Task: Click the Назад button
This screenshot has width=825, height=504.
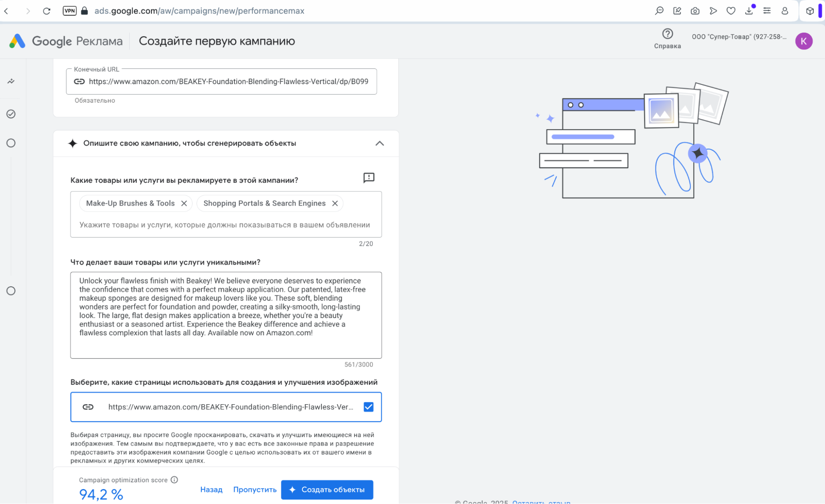Action: (x=211, y=490)
